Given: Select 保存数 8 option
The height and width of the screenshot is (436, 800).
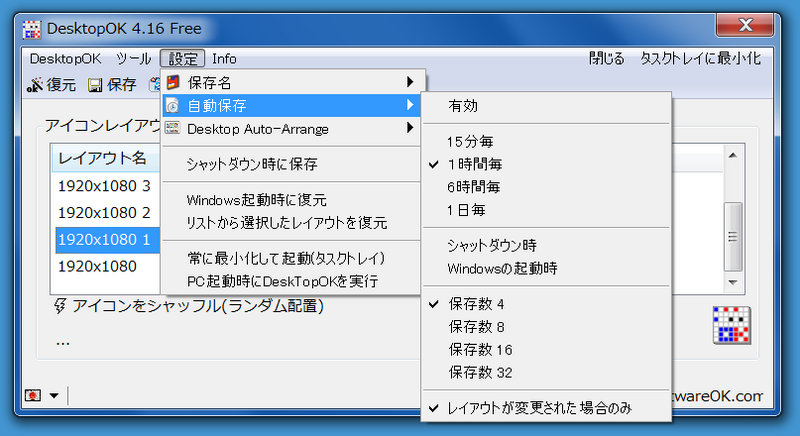Looking at the screenshot, I should coord(546,327).
